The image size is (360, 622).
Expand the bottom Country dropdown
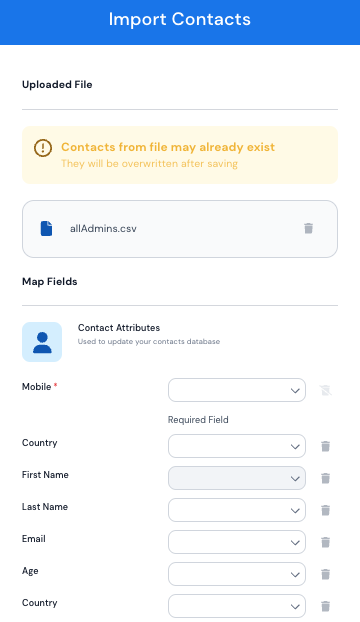coord(237,606)
